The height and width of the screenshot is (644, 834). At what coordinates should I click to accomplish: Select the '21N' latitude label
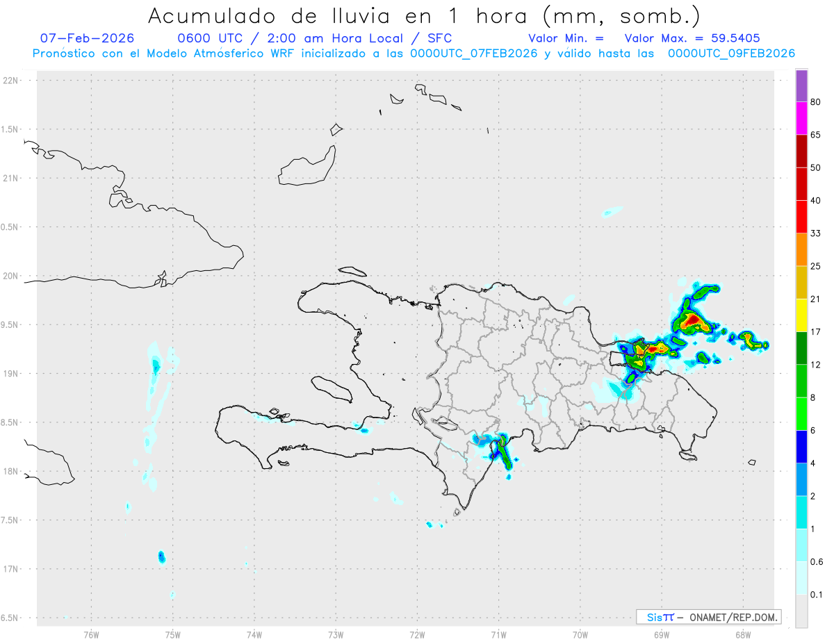(11, 179)
